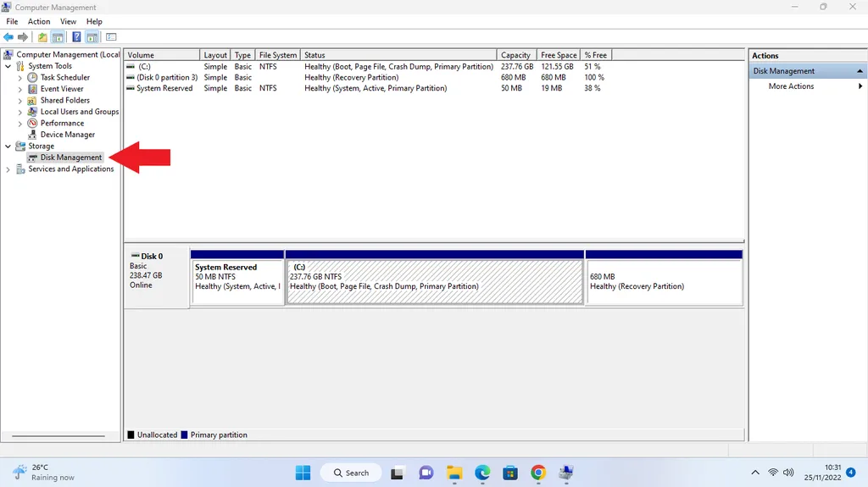
Task: Expand Local Users and Groups node
Action: pyautogui.click(x=20, y=112)
